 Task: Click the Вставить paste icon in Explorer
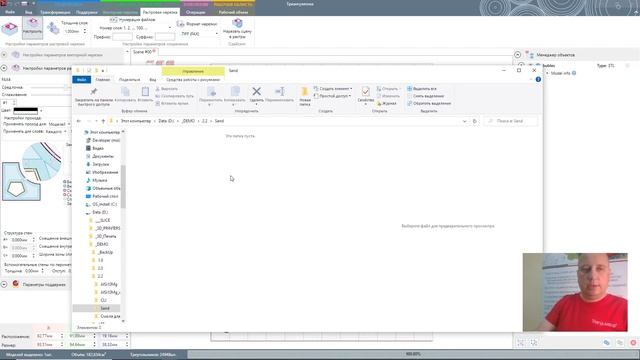click(145, 91)
